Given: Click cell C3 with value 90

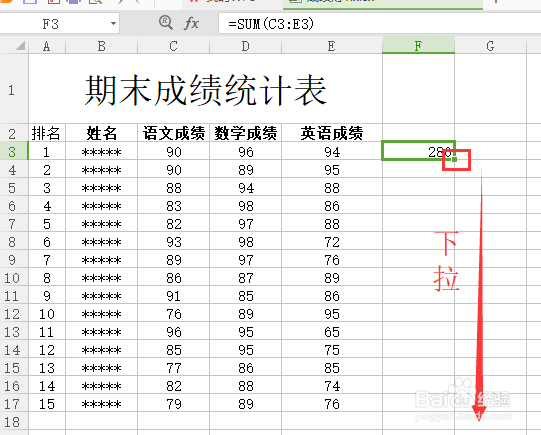Looking at the screenshot, I should pyautogui.click(x=174, y=152).
